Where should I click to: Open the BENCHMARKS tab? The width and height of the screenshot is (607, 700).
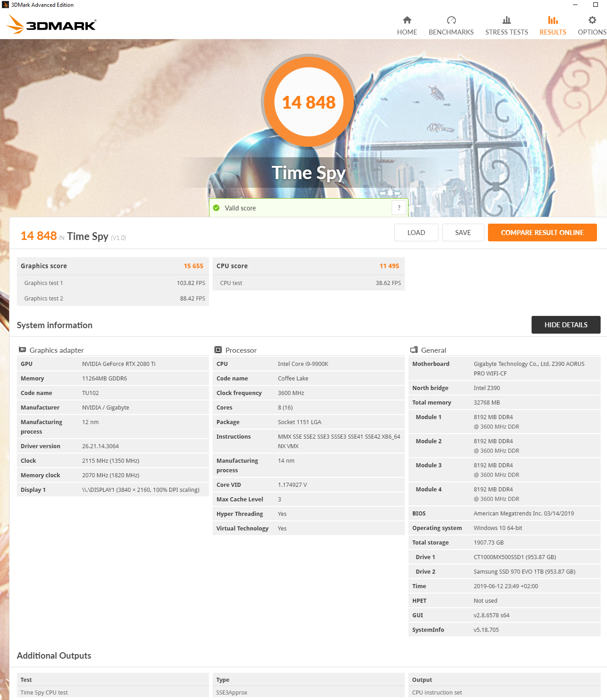451,26
